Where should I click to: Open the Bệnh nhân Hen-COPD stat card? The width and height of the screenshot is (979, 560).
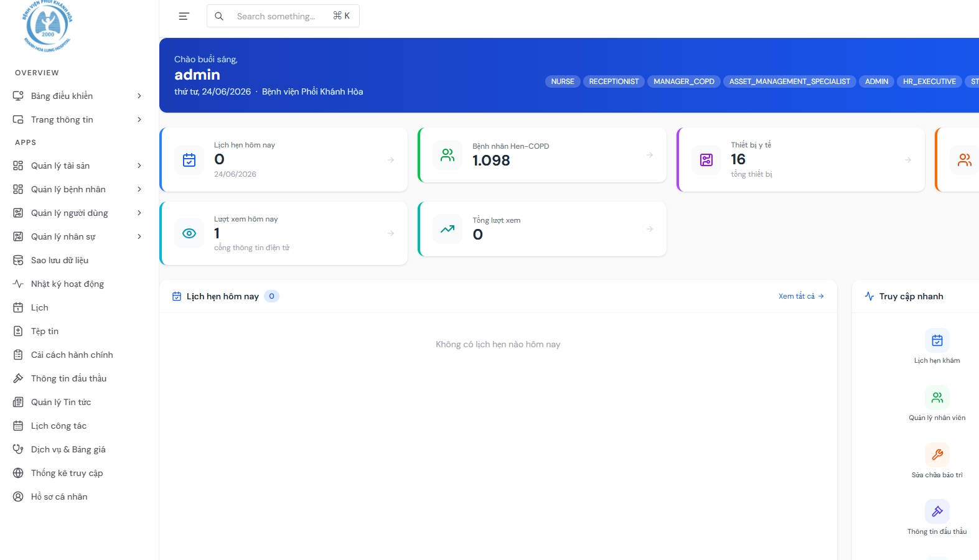(542, 155)
